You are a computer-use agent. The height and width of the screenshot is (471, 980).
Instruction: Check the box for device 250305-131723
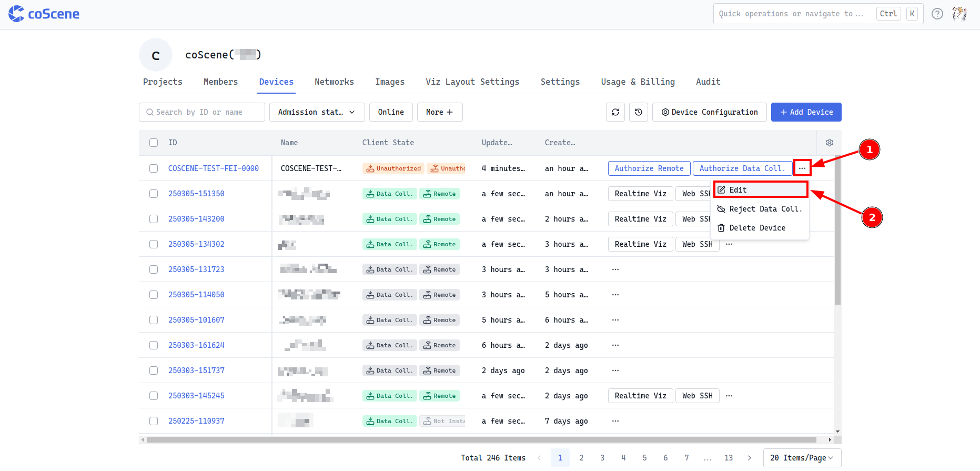pos(154,269)
